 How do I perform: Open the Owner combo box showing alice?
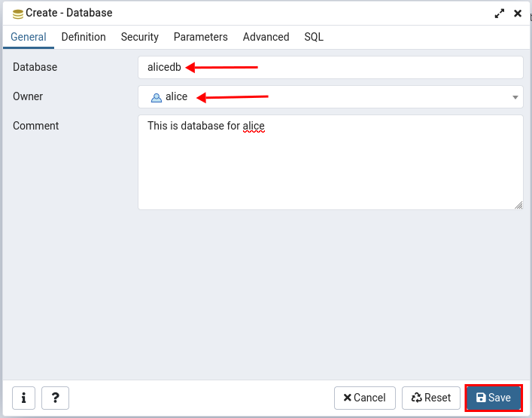pos(330,96)
